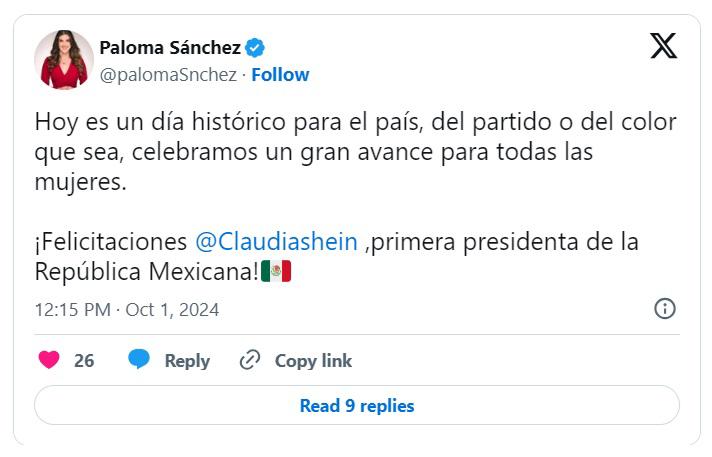This screenshot has height=457, width=712.
Task: Click the Paloma Sánchez display name
Action: click(171, 47)
